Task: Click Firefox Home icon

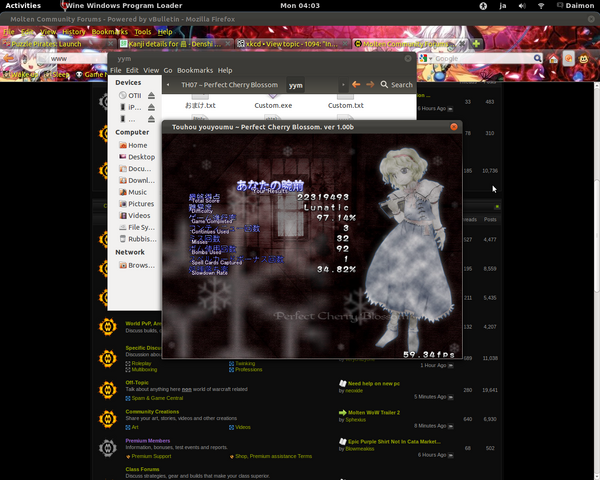Action: tap(553, 59)
